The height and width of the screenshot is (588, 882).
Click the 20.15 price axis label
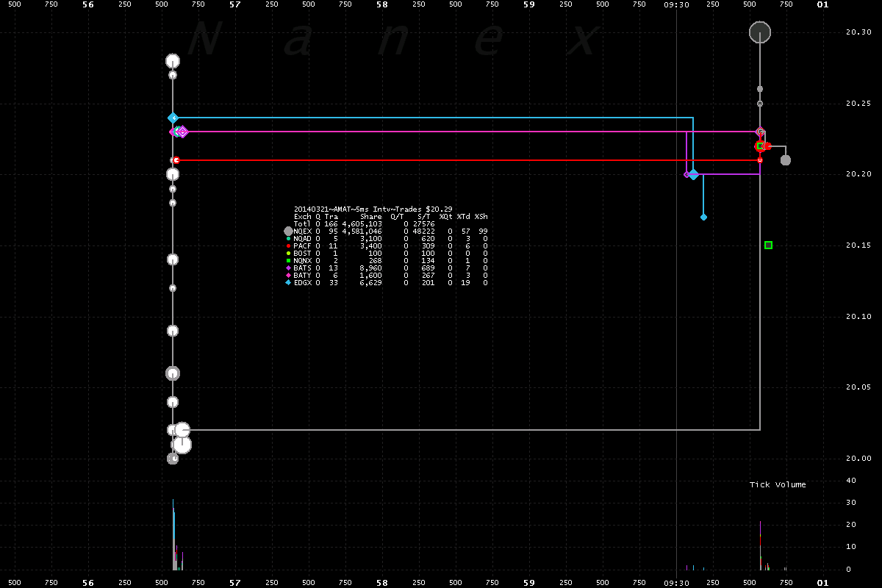tap(858, 245)
